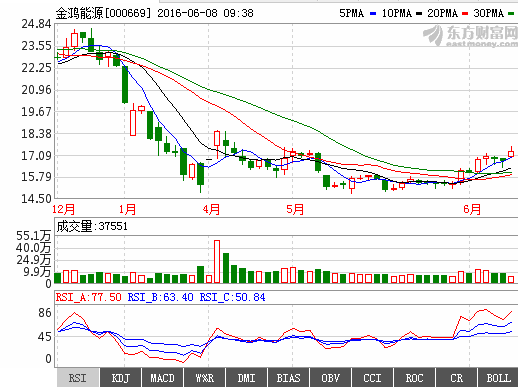Viewport: 518px width, 387px height.
Task: Click the tallest red volume bar
Action: (x=217, y=262)
